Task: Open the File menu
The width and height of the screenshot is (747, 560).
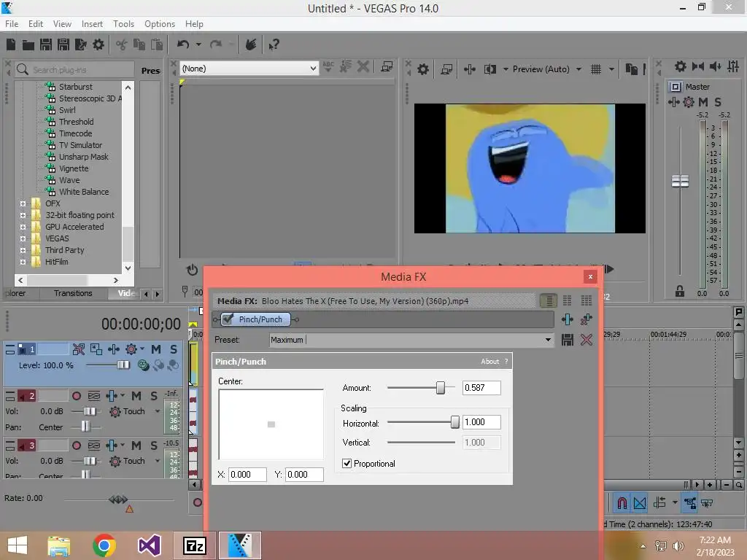Action: point(12,24)
